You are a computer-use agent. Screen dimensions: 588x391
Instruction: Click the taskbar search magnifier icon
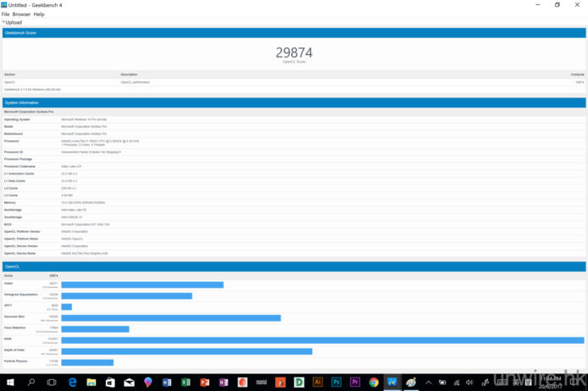click(x=31, y=383)
